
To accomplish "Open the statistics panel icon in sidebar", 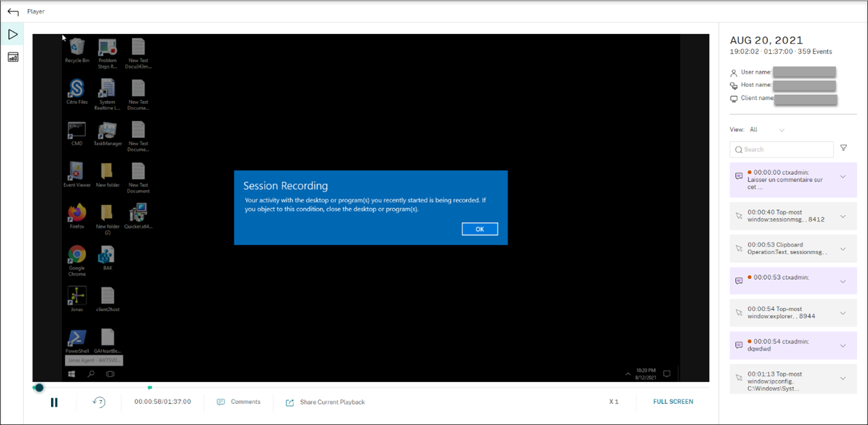I will [13, 57].
